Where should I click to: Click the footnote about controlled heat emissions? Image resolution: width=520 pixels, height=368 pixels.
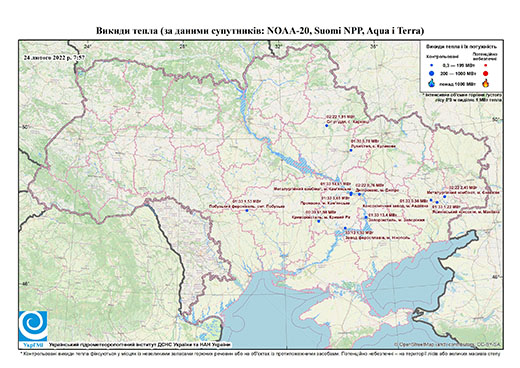click(x=260, y=353)
